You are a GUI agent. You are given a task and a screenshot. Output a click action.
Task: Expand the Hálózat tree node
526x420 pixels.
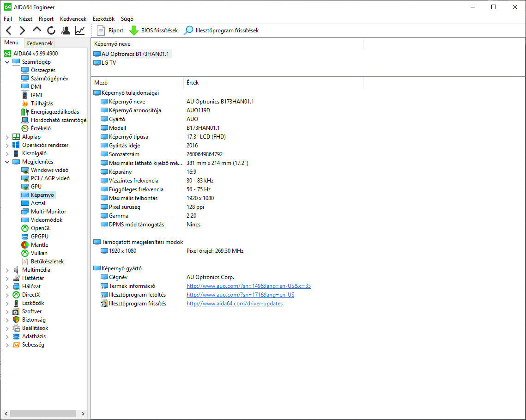pos(7,287)
